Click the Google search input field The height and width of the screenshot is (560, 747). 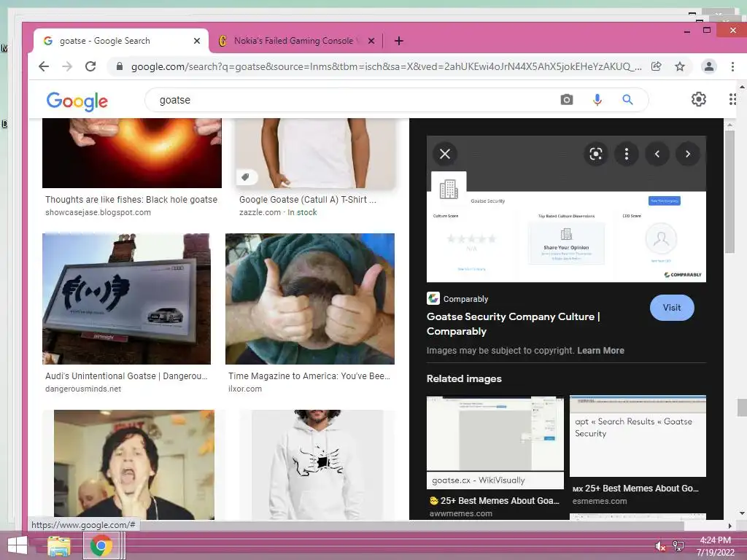tap(352, 100)
